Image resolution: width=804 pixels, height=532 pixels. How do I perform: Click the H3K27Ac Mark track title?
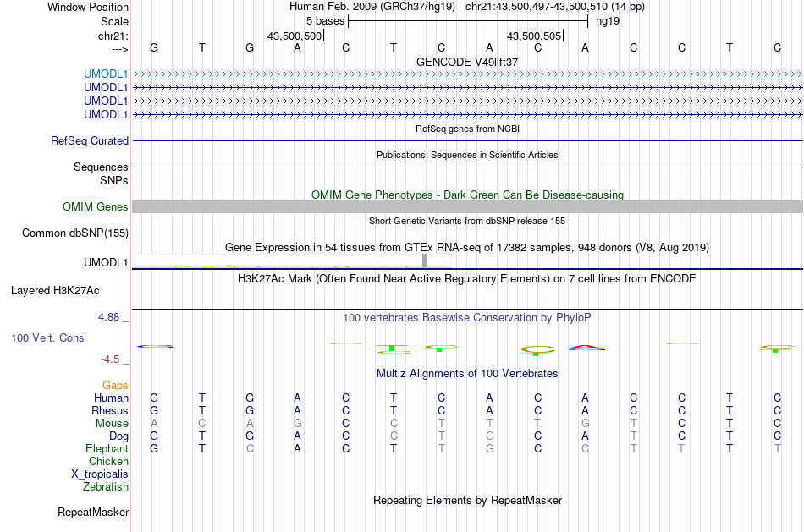(x=467, y=279)
